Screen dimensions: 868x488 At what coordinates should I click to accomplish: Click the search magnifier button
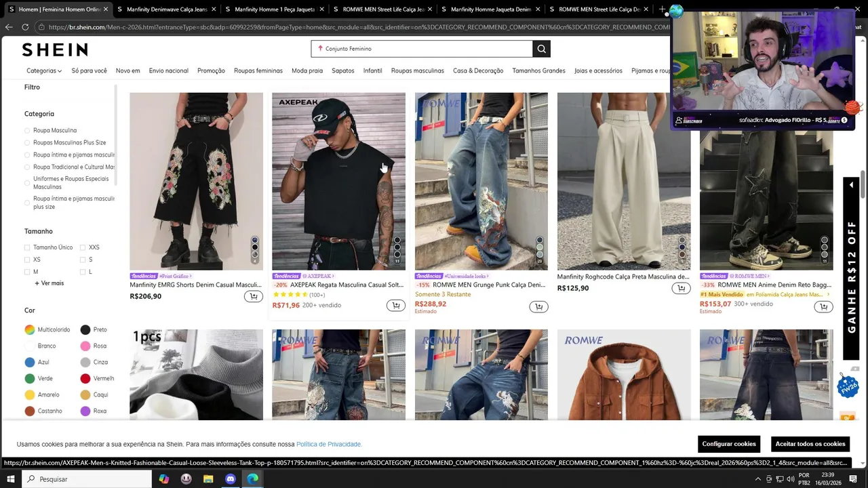541,49
